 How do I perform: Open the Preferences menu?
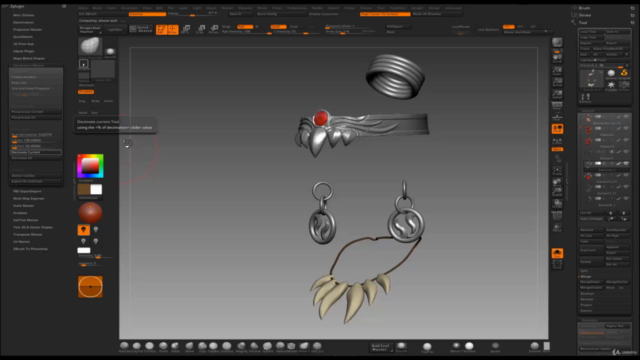tap(297, 8)
